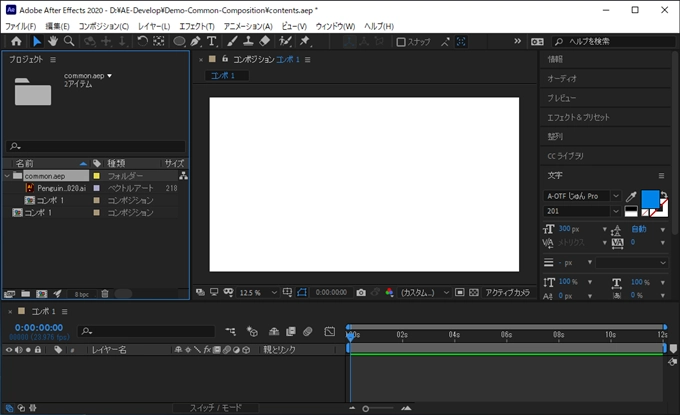Toggle the audio speaker column header in timeline
The height and width of the screenshot is (415, 680).
point(18,350)
